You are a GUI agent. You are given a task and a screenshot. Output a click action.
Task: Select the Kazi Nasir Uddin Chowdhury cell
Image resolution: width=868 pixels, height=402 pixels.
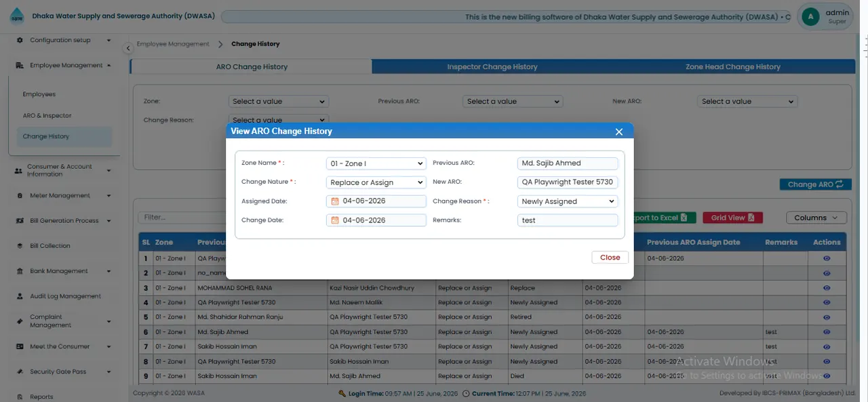coord(381,288)
